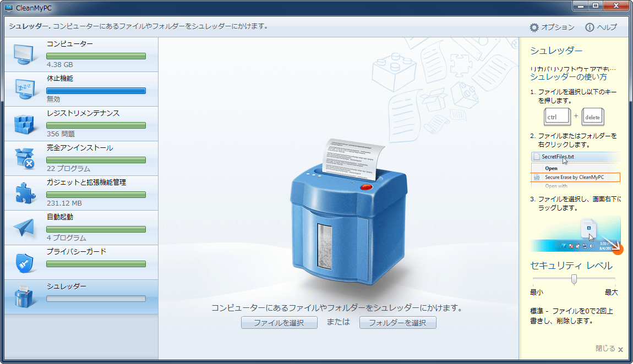633x364 pixels.
Task: Maximize the CleanMyPC window
Action: pyautogui.click(x=596, y=5)
